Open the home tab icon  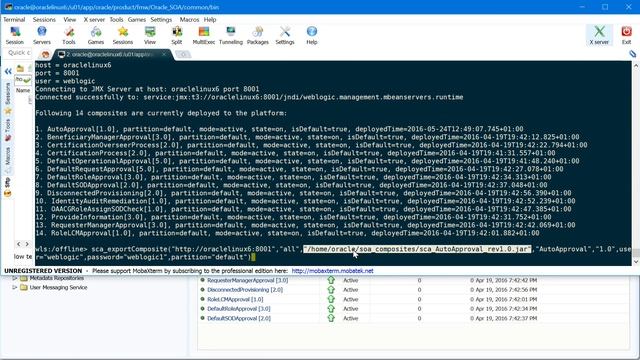click(45, 54)
